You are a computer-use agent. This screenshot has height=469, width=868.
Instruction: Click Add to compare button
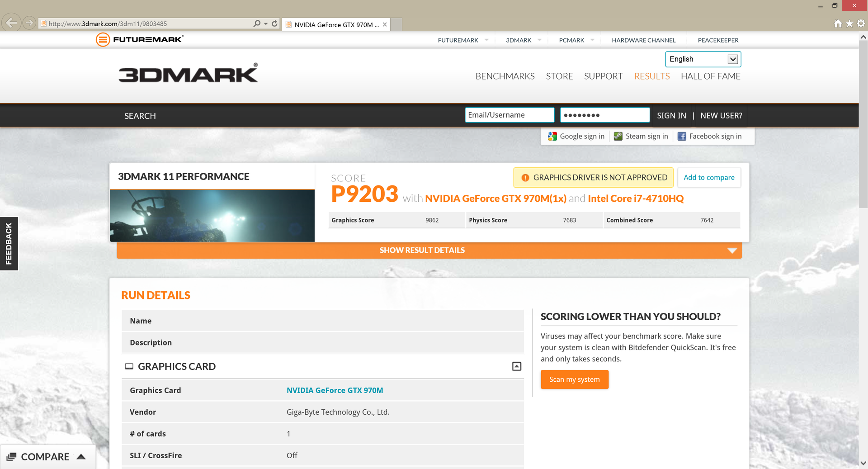709,177
